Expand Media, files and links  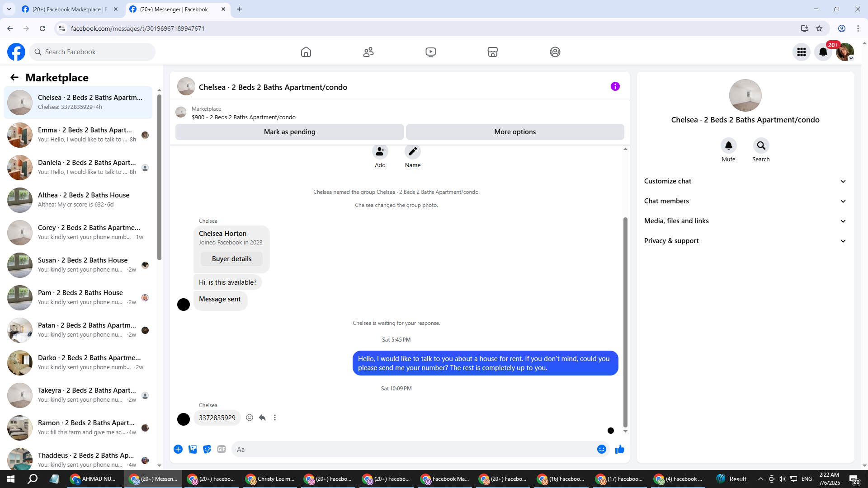(745, 221)
